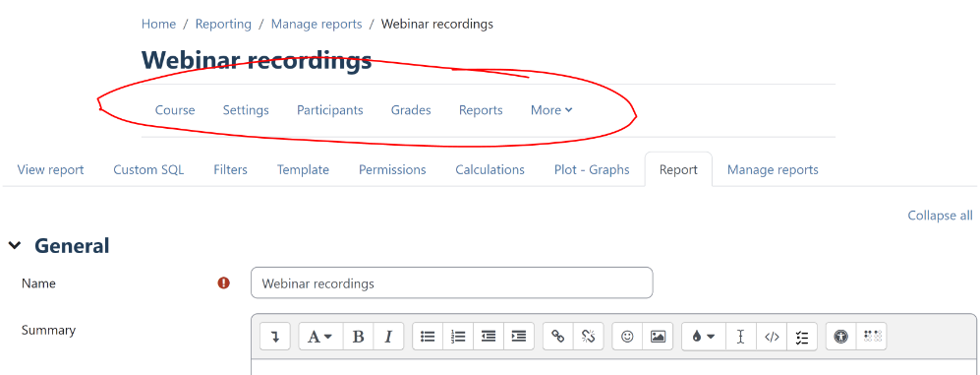The width and height of the screenshot is (980, 375).
Task: Click the Reporting breadcrumb link
Action: (x=223, y=24)
